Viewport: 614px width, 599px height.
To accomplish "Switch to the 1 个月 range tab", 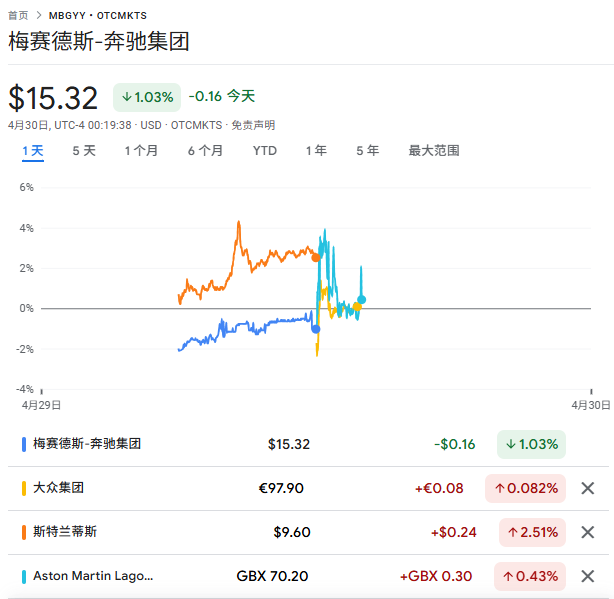I will 141,151.
